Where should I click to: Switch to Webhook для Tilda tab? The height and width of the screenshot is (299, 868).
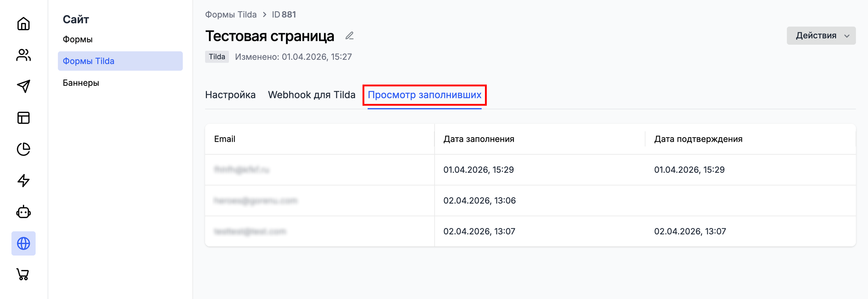[311, 95]
